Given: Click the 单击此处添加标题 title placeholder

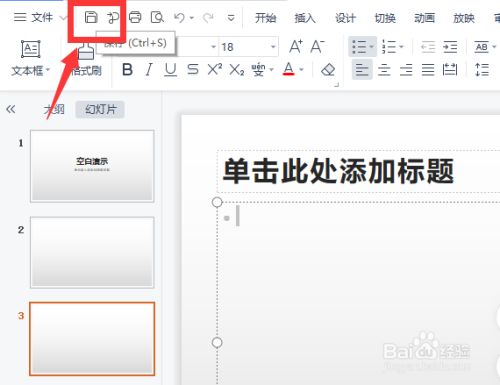Looking at the screenshot, I should pyautogui.click(x=338, y=171).
